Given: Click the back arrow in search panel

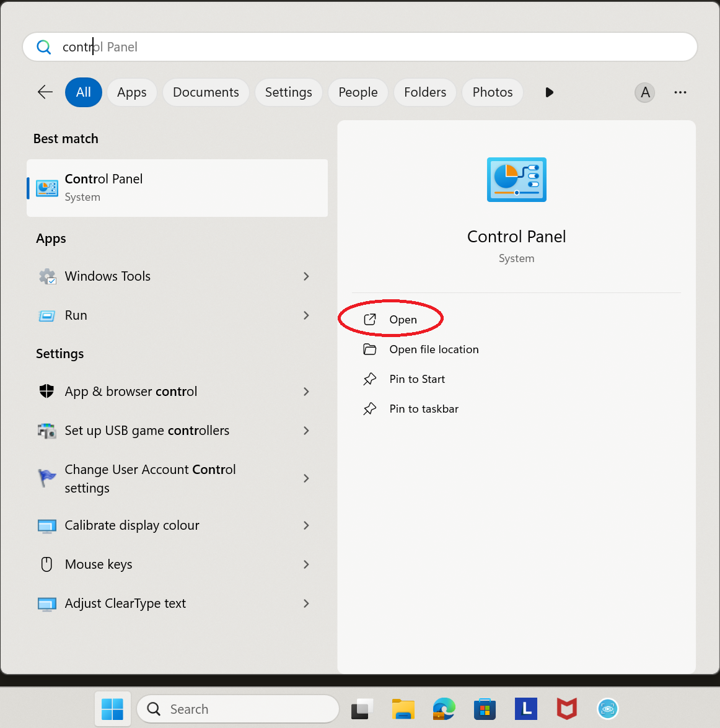Looking at the screenshot, I should 45,92.
